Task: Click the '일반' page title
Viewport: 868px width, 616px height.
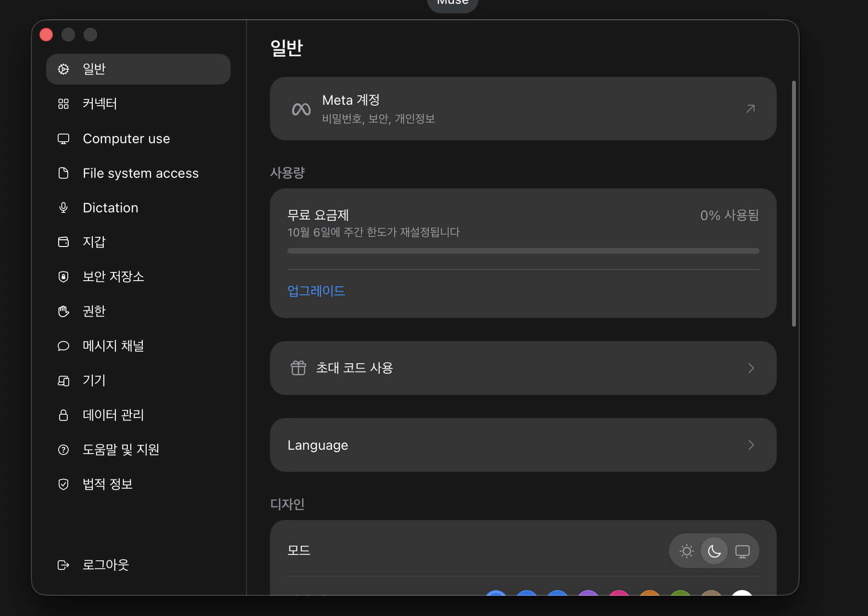Action: 286,48
